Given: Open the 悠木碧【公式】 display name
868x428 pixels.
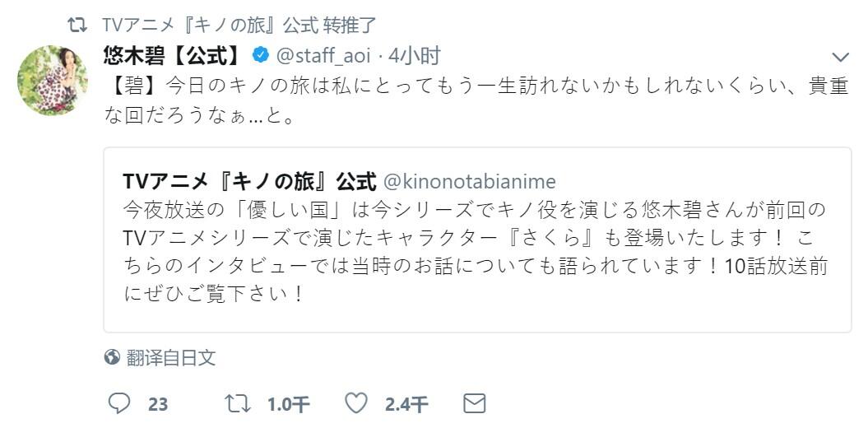Looking at the screenshot, I should [x=174, y=55].
